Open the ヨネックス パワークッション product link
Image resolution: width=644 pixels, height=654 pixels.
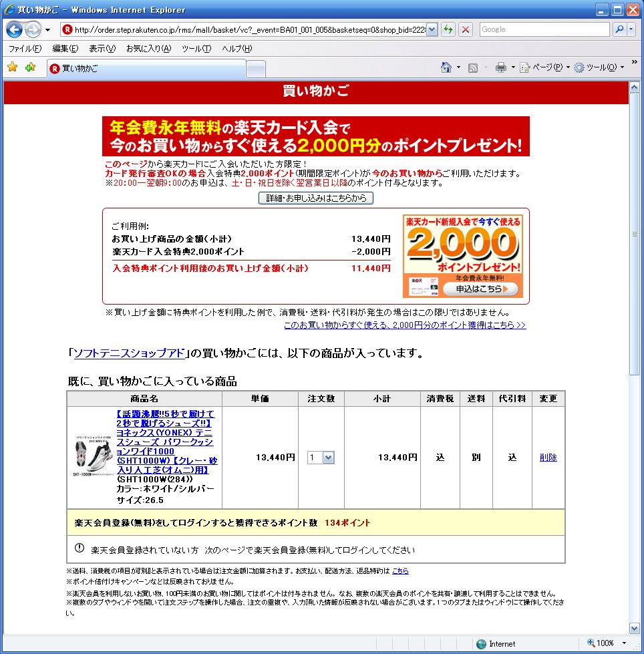[167, 442]
